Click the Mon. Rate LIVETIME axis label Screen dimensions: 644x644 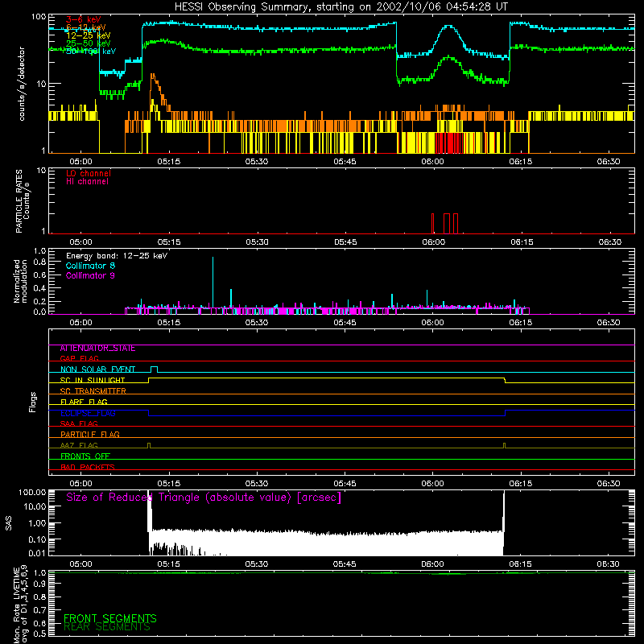20,604
